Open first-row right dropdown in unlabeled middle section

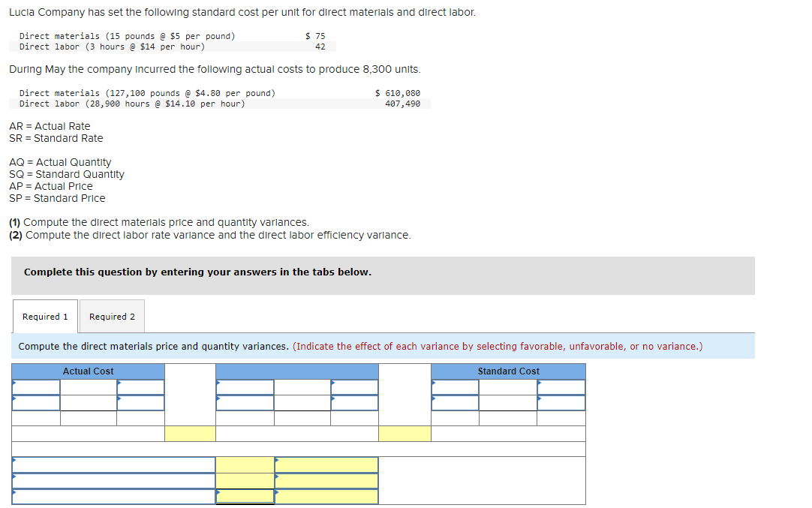click(x=355, y=387)
